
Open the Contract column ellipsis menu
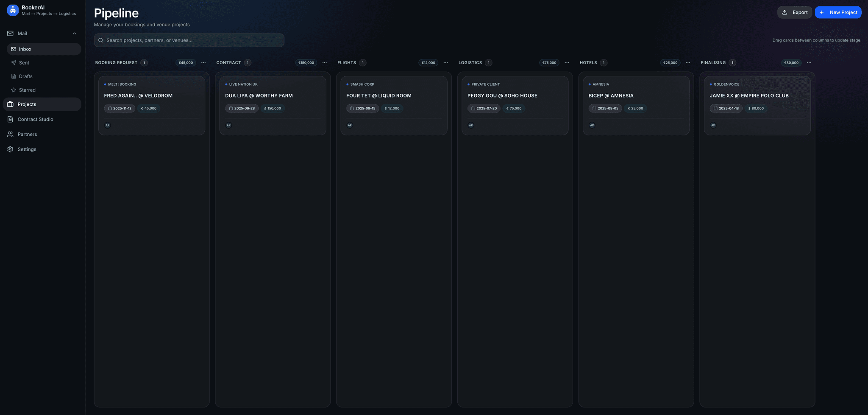(x=325, y=62)
